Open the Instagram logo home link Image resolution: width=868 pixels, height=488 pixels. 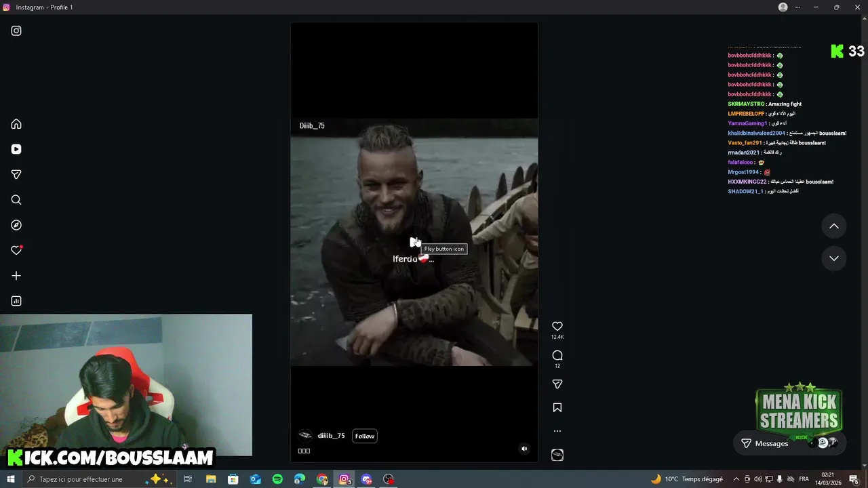pos(16,30)
